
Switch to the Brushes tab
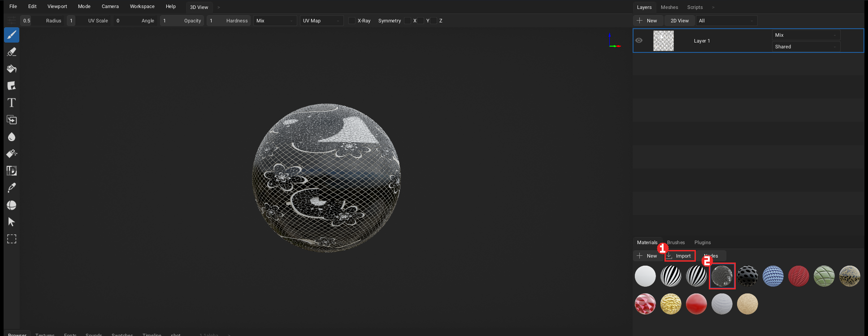[676, 242]
